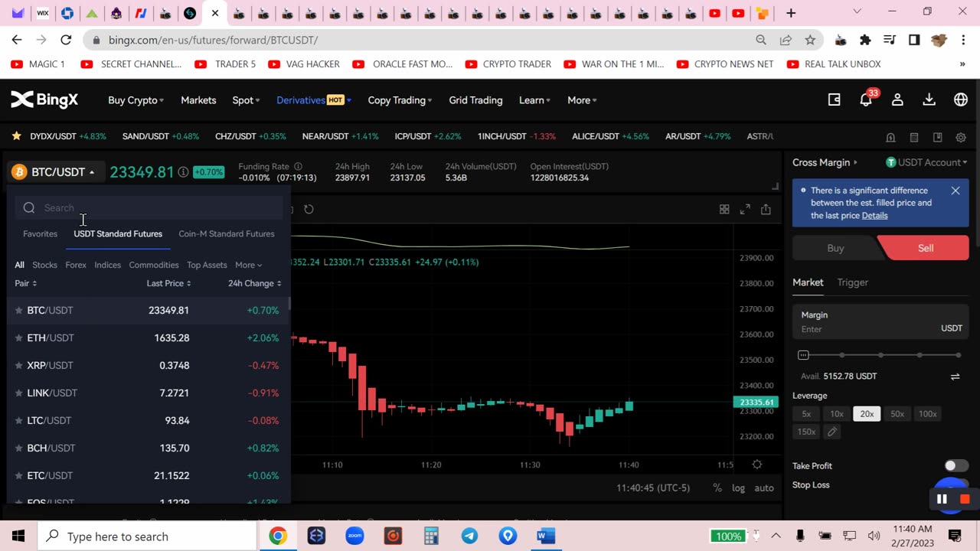Sort pairs by Last Price

pos(168,283)
